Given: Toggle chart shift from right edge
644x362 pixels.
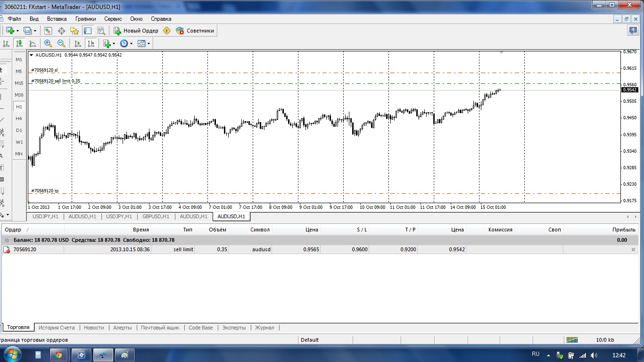Looking at the screenshot, I should coord(91,43).
